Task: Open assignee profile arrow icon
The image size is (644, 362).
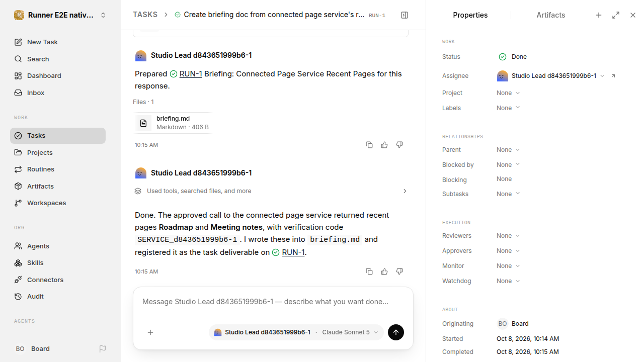Action: (x=613, y=76)
